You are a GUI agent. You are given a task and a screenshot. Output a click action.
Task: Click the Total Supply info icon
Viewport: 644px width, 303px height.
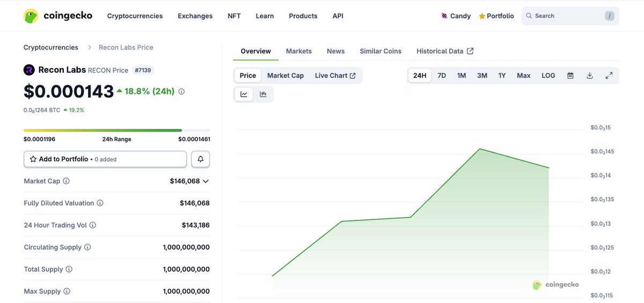(x=69, y=269)
